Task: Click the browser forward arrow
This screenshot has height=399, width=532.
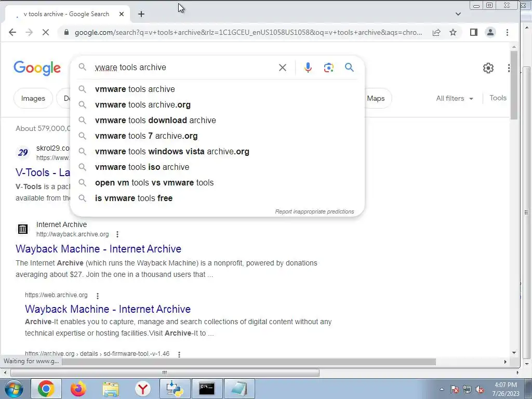Action: (x=29, y=32)
